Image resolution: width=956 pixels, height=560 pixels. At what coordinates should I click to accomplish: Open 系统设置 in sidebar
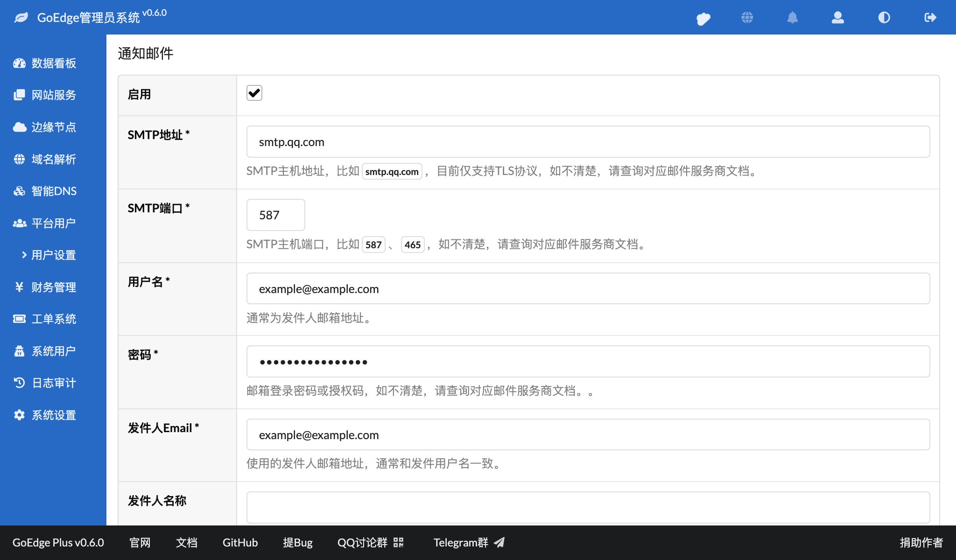coord(53,415)
